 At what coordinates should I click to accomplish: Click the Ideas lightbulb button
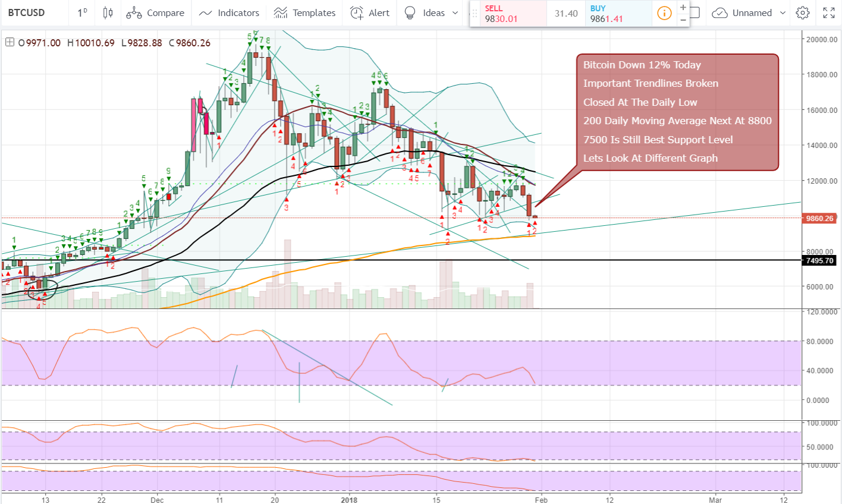click(425, 12)
